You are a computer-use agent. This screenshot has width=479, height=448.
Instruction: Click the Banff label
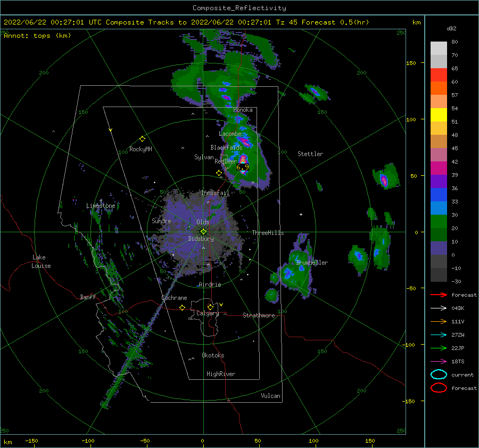click(x=88, y=297)
